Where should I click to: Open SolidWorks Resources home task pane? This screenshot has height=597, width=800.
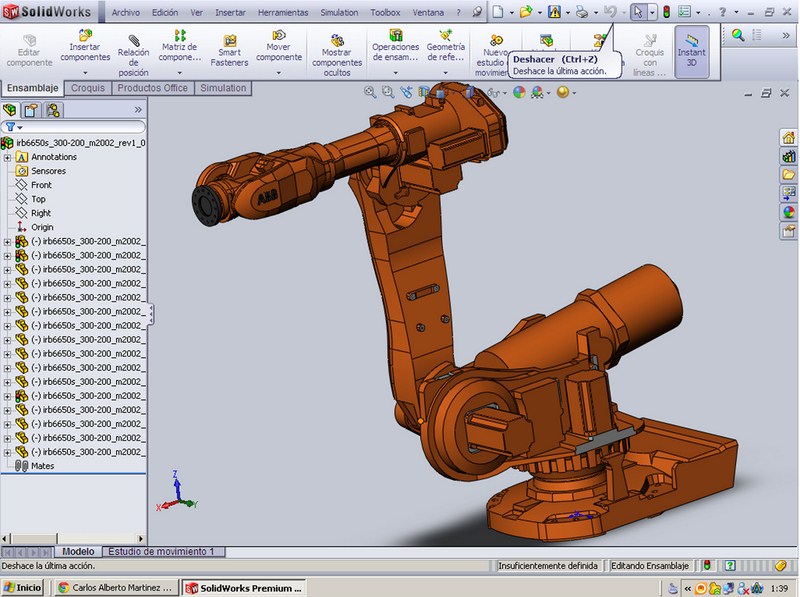tap(789, 137)
